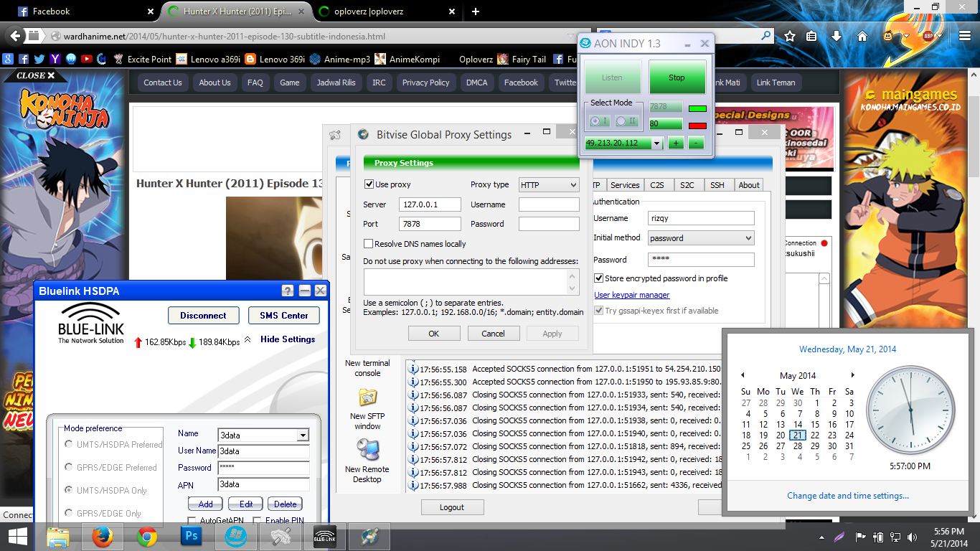Confirm proxy settings with OK
This screenshot has width=980, height=551.
tap(434, 334)
